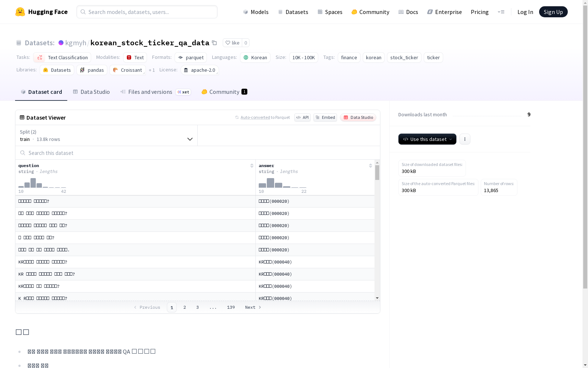The height and width of the screenshot is (368, 588).
Task: Open Models in the top navigation
Action: coord(255,12)
